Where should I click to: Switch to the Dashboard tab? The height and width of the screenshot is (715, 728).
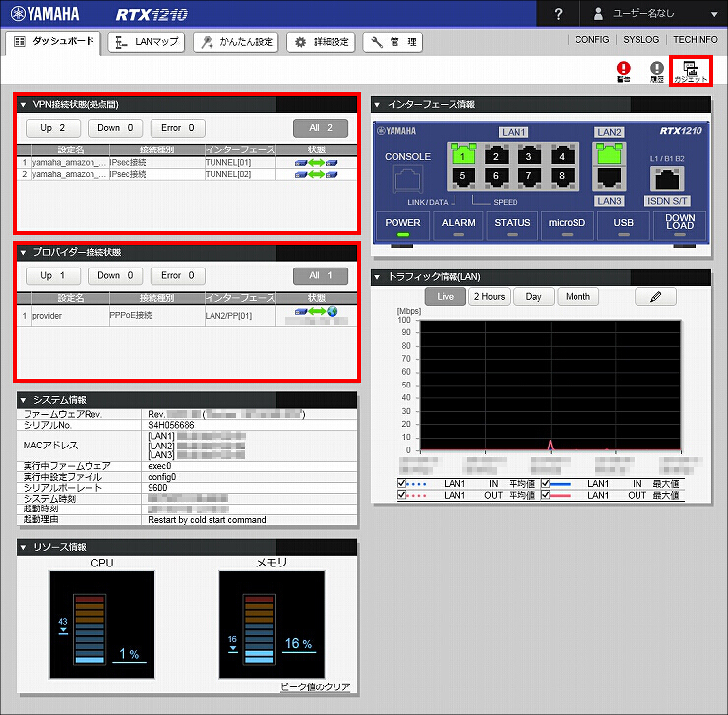[53, 42]
